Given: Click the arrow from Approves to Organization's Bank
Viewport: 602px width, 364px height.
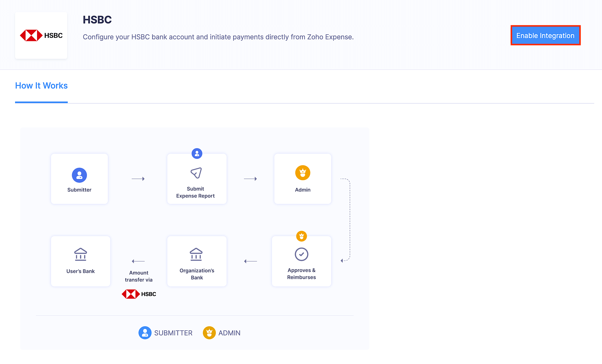Looking at the screenshot, I should [250, 261].
